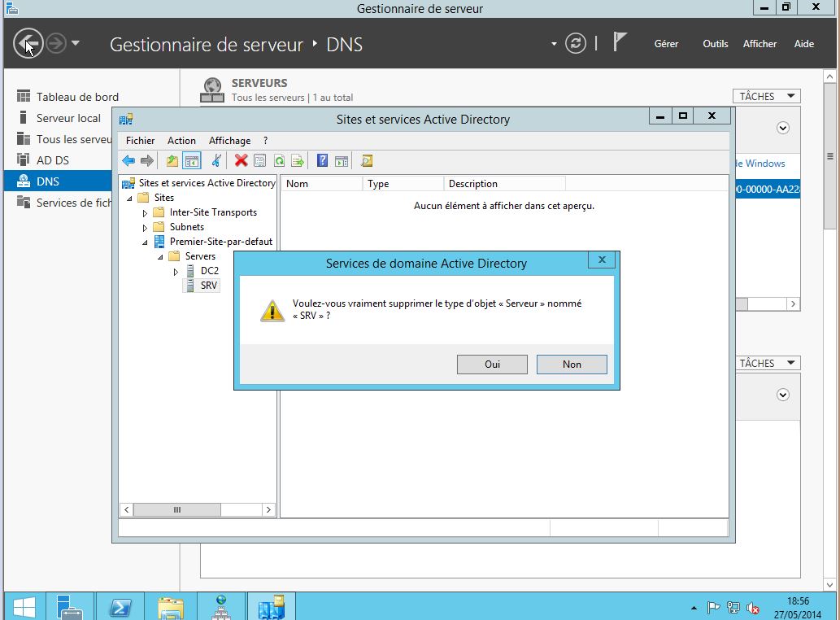
Task: Open the Aide menu
Action: 803,43
